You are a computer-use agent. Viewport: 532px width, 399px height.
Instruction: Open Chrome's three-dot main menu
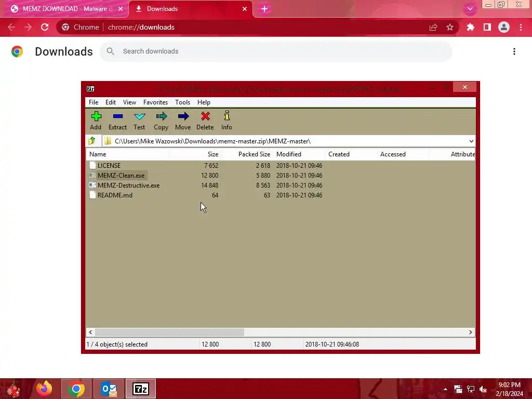click(521, 27)
